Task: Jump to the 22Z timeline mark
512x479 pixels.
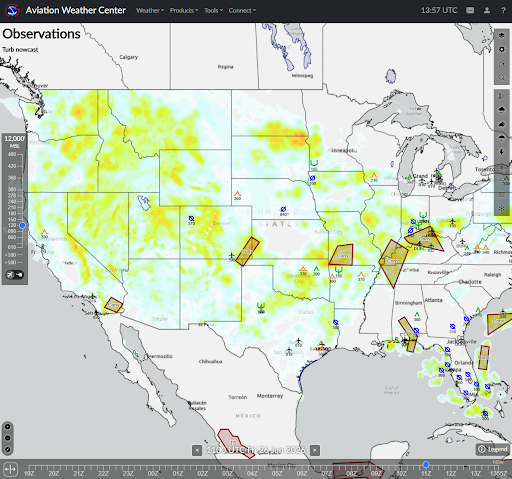Action: (x=103, y=474)
